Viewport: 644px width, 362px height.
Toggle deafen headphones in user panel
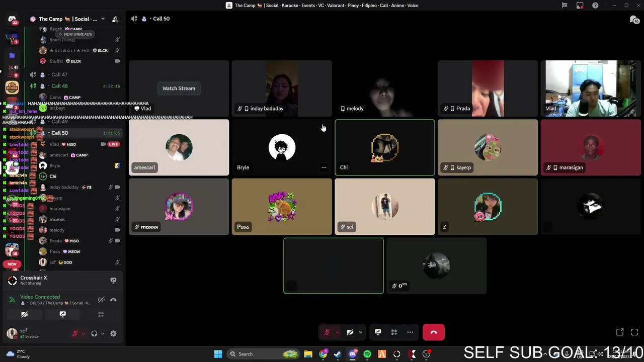click(94, 333)
